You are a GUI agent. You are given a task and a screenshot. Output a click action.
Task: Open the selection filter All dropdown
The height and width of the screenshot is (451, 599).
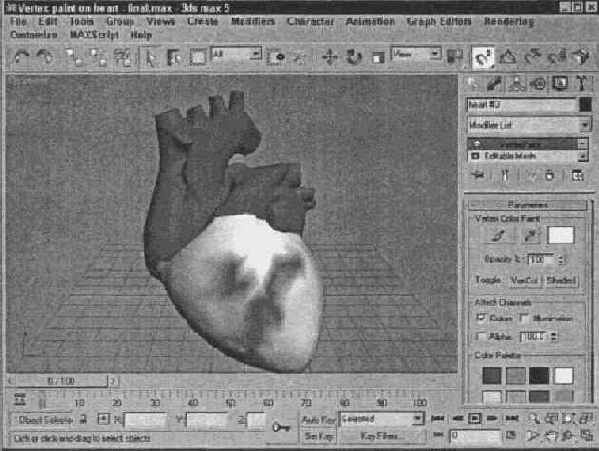pyautogui.click(x=236, y=54)
